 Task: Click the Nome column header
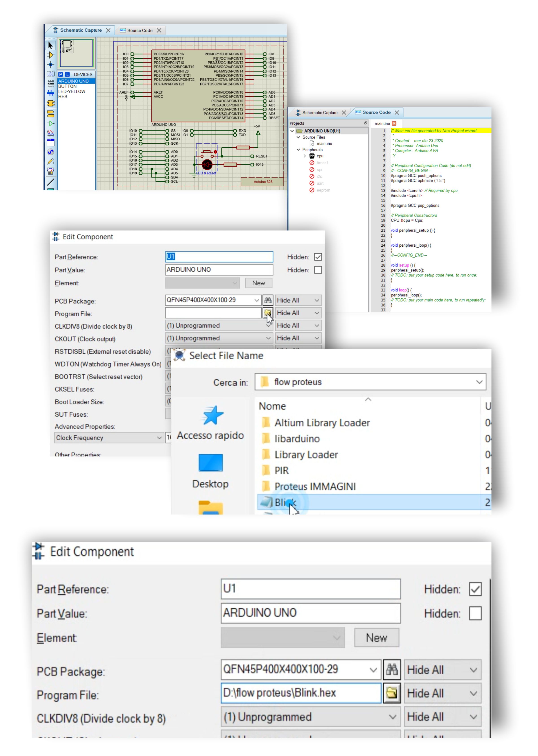(272, 406)
